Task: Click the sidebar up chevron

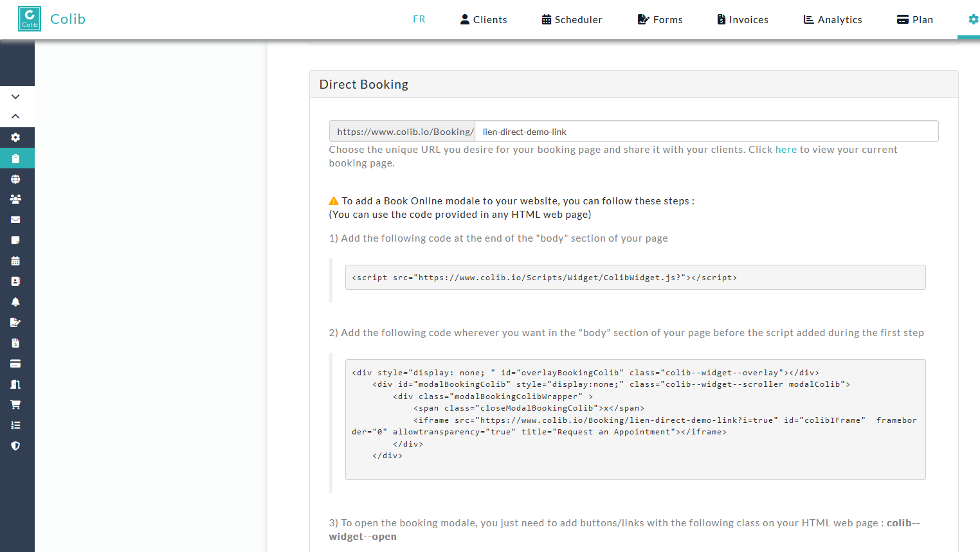Action: coord(15,116)
